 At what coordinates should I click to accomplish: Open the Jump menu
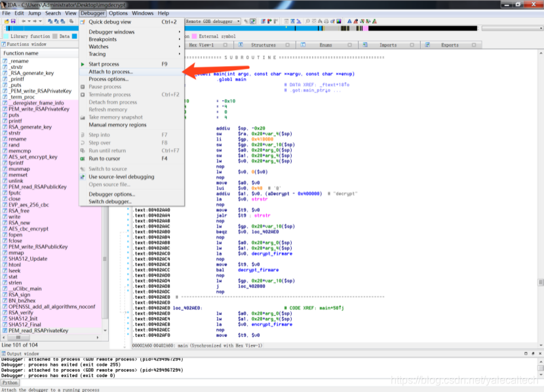point(34,13)
